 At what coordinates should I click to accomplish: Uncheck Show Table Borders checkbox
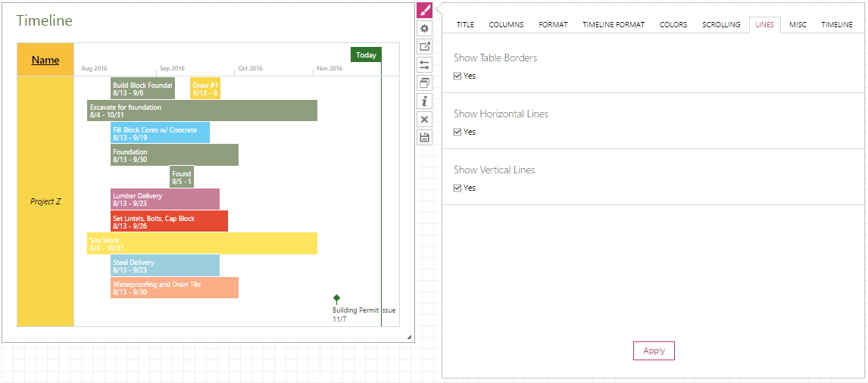[x=457, y=76]
